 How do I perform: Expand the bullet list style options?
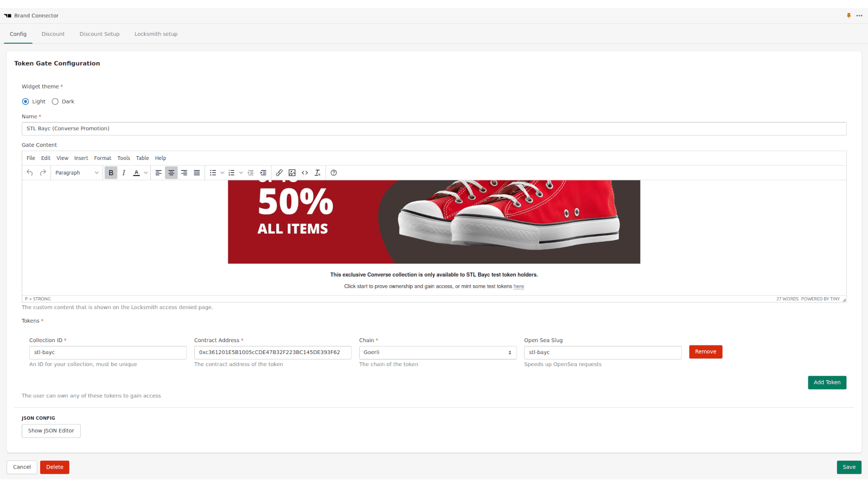coord(222,173)
